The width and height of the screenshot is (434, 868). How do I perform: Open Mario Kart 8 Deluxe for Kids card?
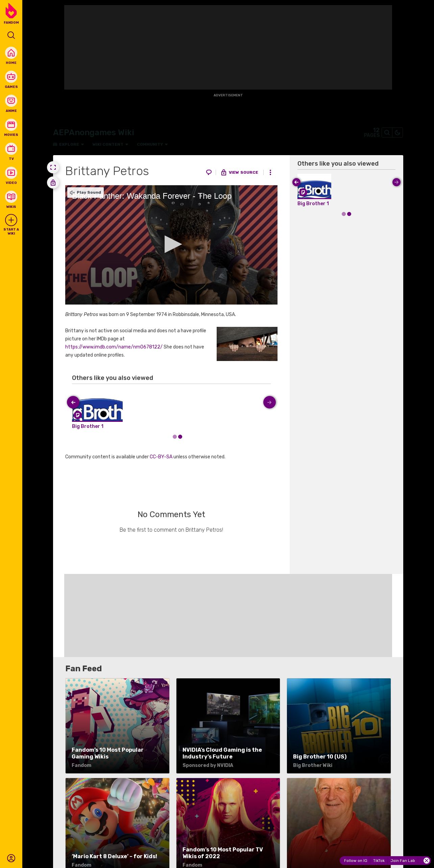117,823
